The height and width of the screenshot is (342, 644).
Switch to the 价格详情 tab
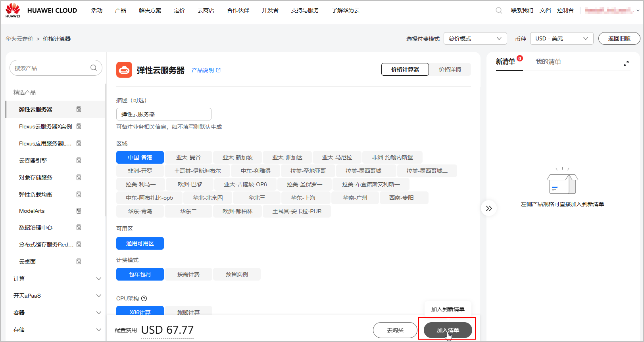pyautogui.click(x=450, y=69)
